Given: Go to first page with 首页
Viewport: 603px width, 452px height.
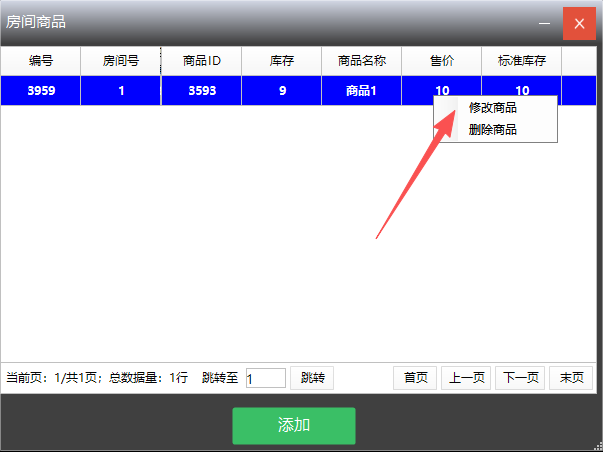Looking at the screenshot, I should pyautogui.click(x=415, y=378).
